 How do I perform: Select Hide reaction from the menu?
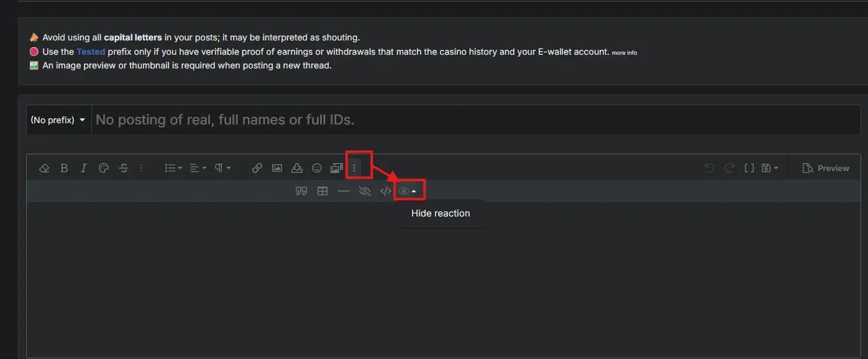(x=441, y=213)
